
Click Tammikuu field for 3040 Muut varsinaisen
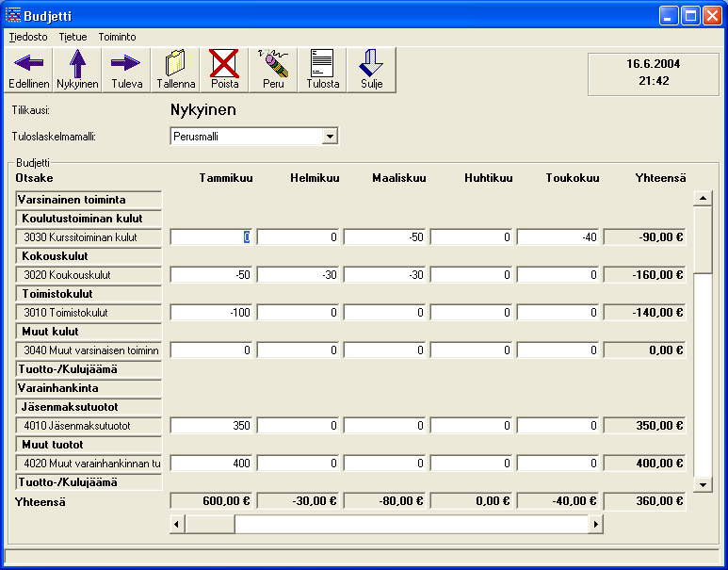coord(211,350)
